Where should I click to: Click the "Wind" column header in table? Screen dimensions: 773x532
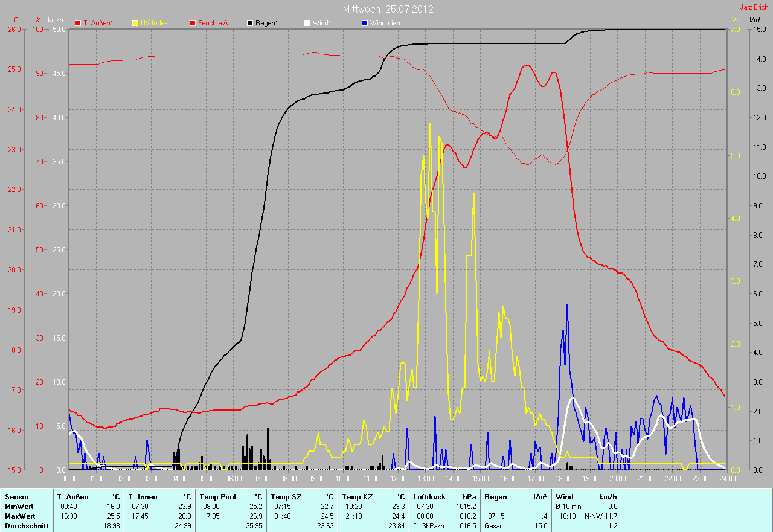[565, 497]
